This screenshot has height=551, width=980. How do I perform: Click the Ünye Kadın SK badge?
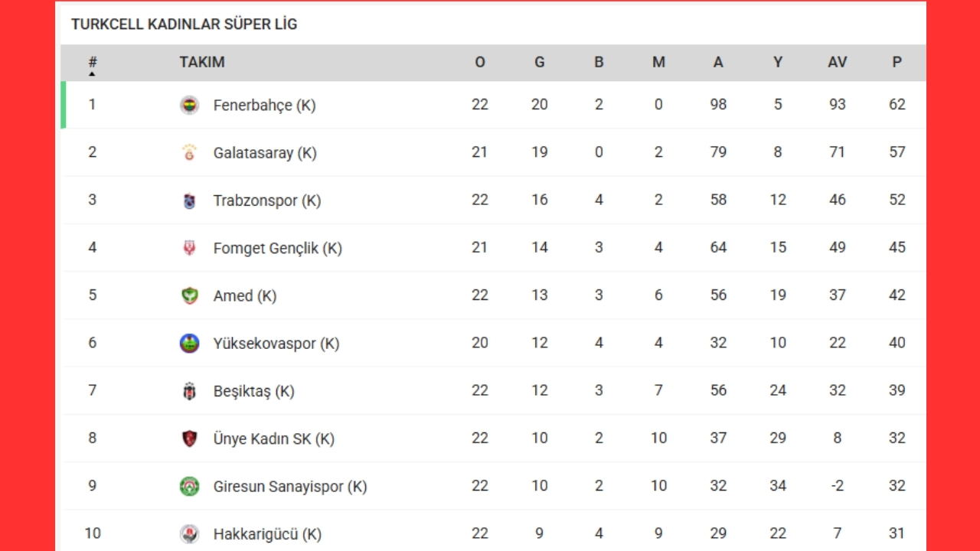click(189, 439)
